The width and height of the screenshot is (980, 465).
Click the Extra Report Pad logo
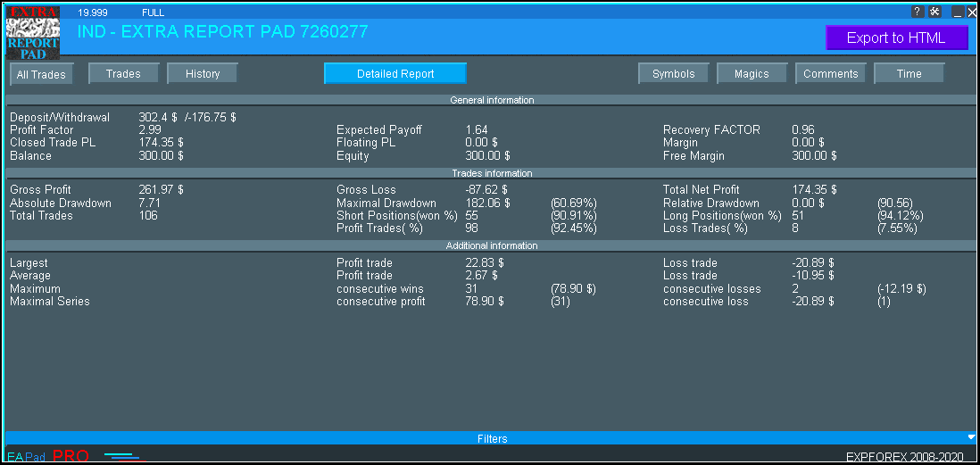coord(32,32)
